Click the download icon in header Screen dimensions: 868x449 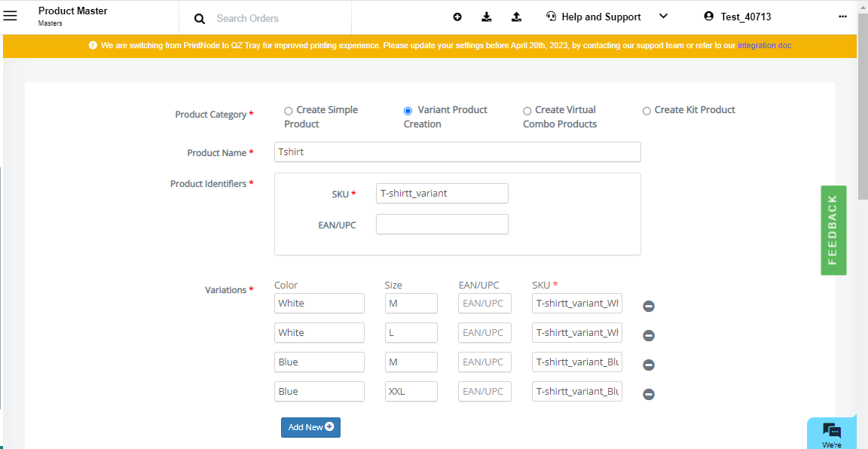click(x=487, y=17)
